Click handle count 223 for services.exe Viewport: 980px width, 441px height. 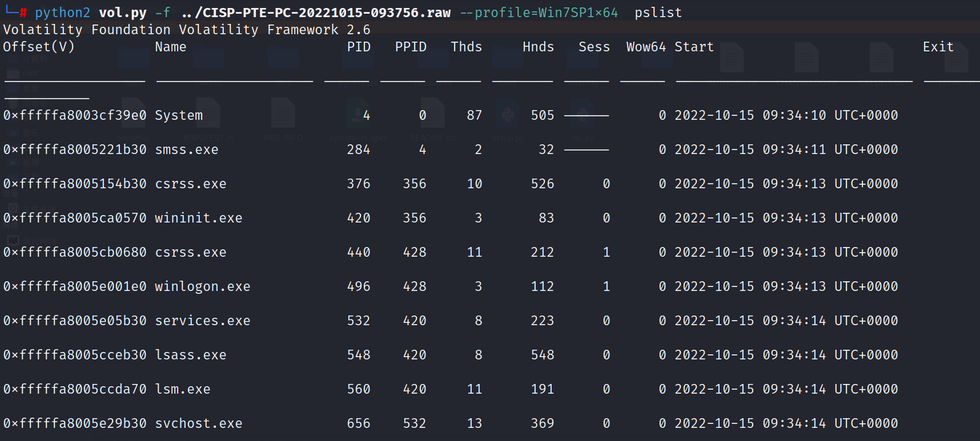543,321
